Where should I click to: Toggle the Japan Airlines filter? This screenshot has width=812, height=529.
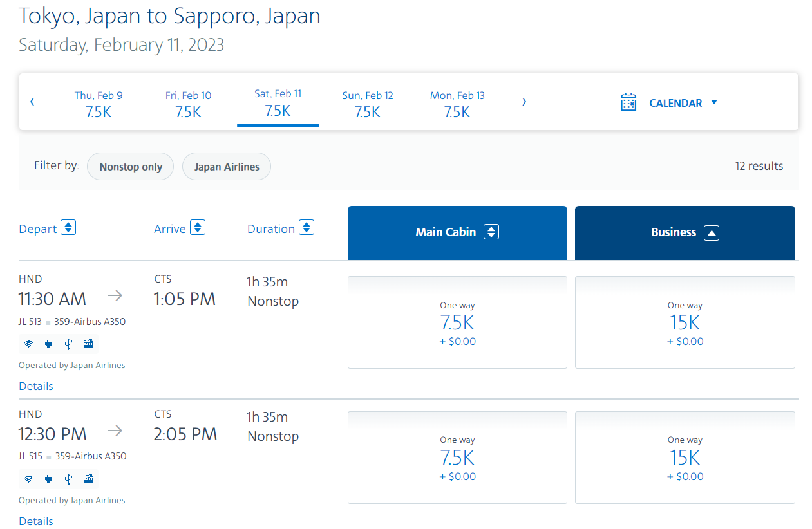pyautogui.click(x=226, y=166)
